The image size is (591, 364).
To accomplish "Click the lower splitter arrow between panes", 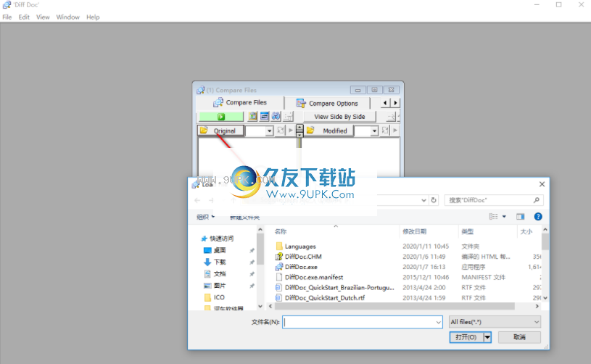I will coord(299,134).
